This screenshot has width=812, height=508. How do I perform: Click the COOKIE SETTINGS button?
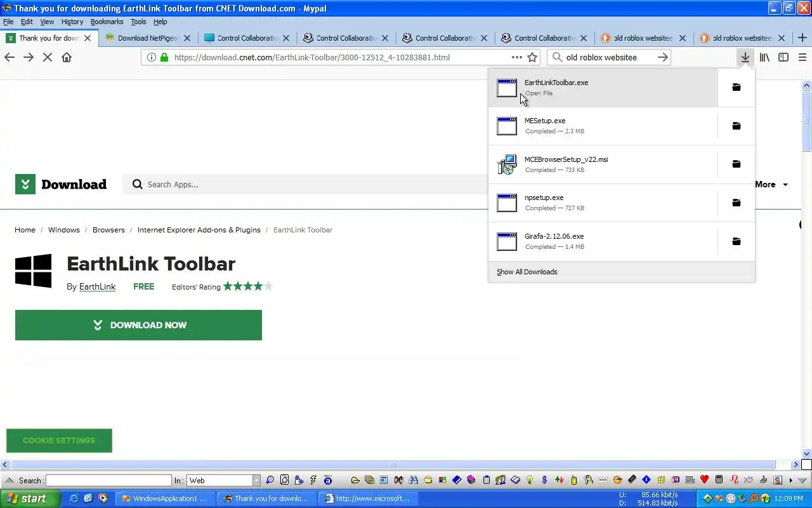(59, 440)
